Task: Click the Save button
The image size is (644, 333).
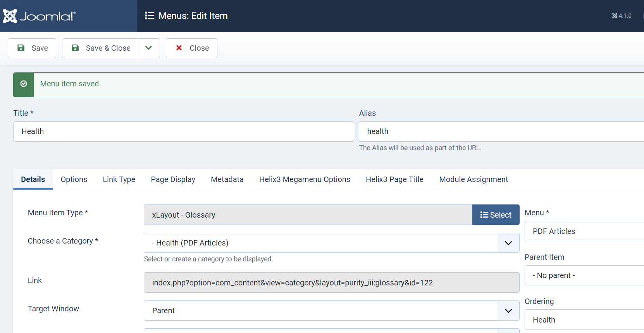Action: [32, 48]
